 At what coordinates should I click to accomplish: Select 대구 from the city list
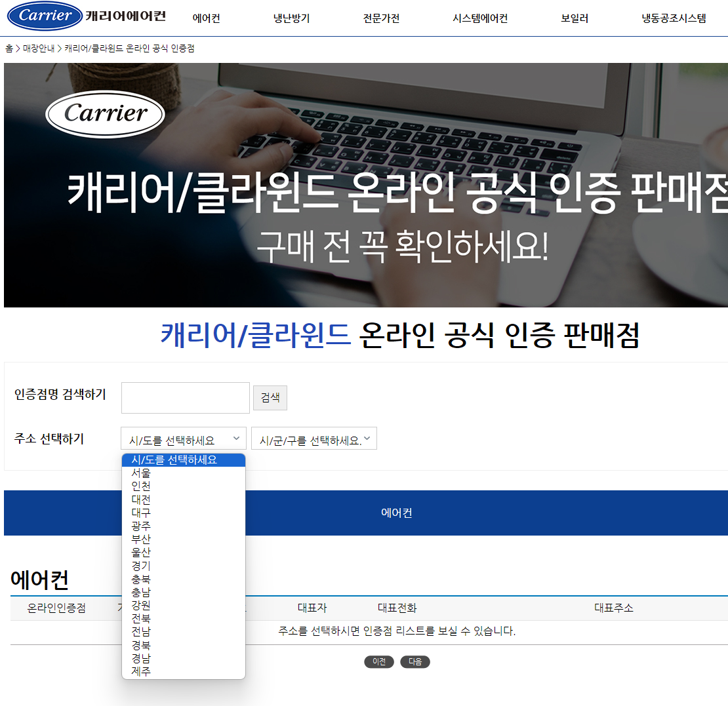click(x=184, y=513)
